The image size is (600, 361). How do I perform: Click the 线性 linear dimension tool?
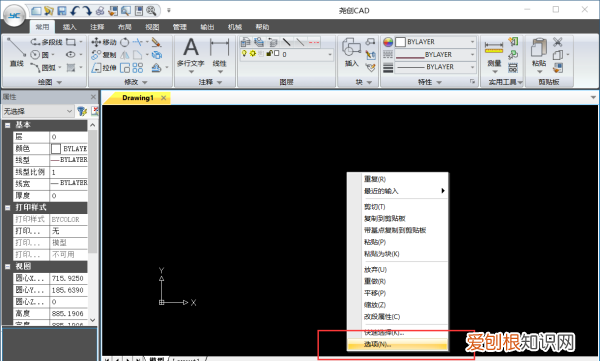[x=220, y=54]
